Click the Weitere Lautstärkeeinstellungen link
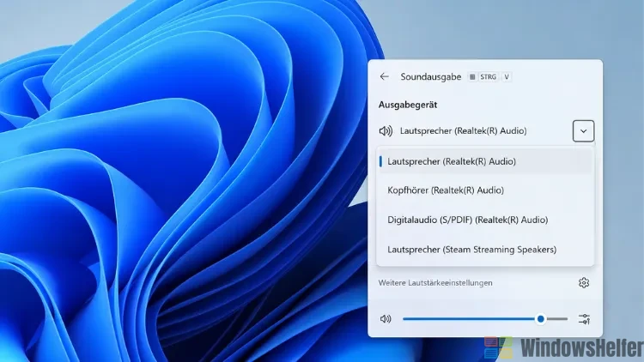644x362 pixels. (x=435, y=283)
